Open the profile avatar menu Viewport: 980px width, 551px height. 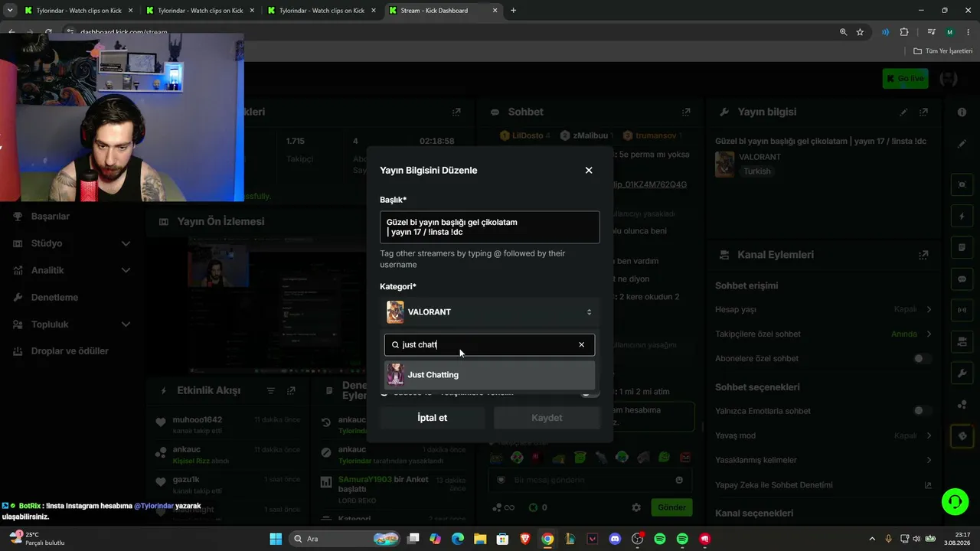(x=948, y=78)
